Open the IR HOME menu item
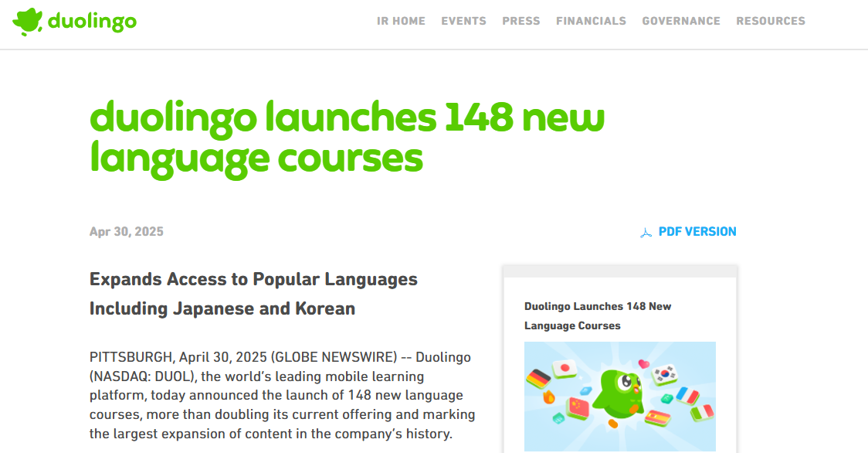 [x=402, y=21]
